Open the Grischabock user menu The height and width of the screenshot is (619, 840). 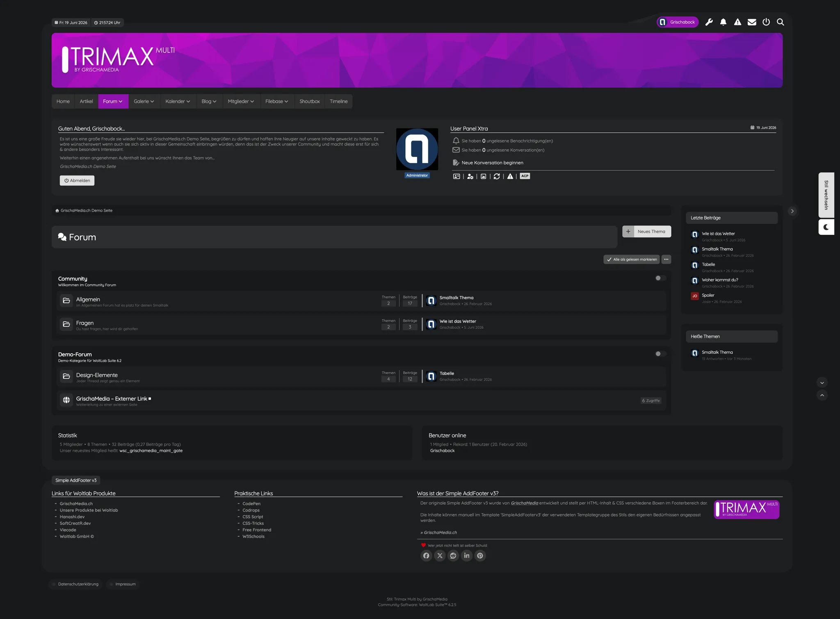pyautogui.click(x=678, y=22)
